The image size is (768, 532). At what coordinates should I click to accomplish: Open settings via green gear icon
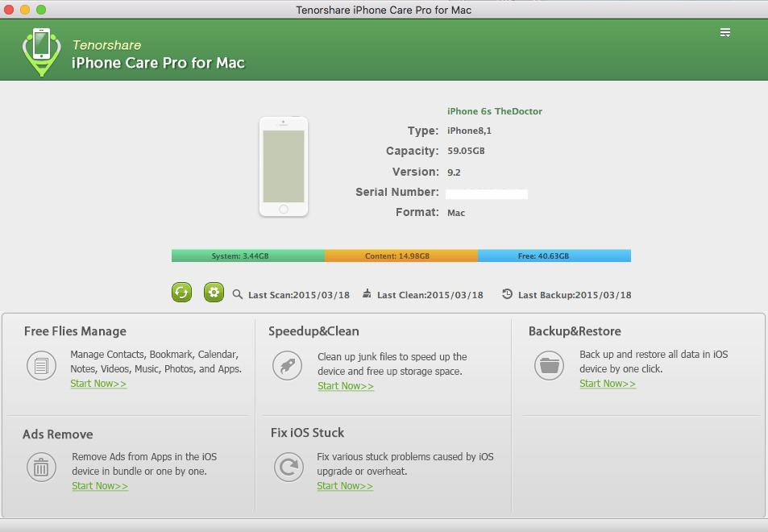[214, 293]
